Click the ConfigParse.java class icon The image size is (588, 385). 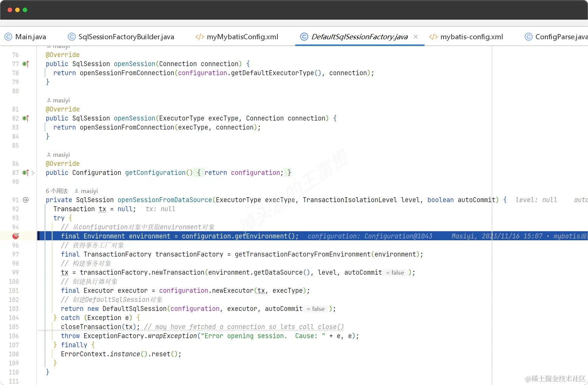click(x=529, y=37)
